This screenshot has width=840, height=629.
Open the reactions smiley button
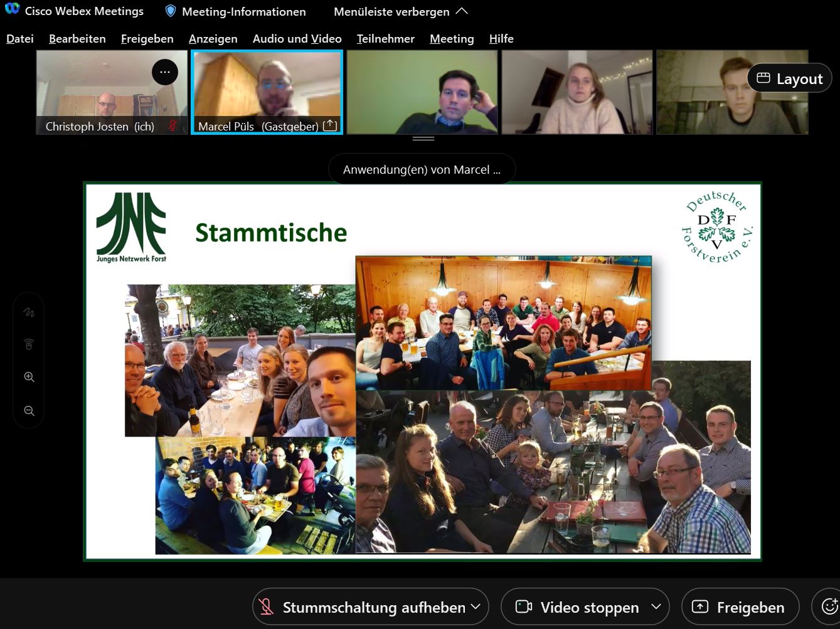(x=828, y=606)
